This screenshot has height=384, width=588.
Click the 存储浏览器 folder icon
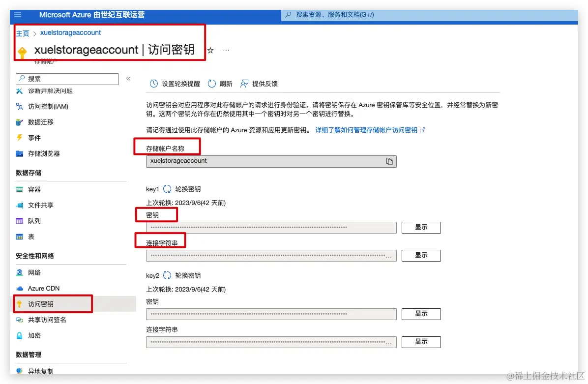(x=20, y=153)
